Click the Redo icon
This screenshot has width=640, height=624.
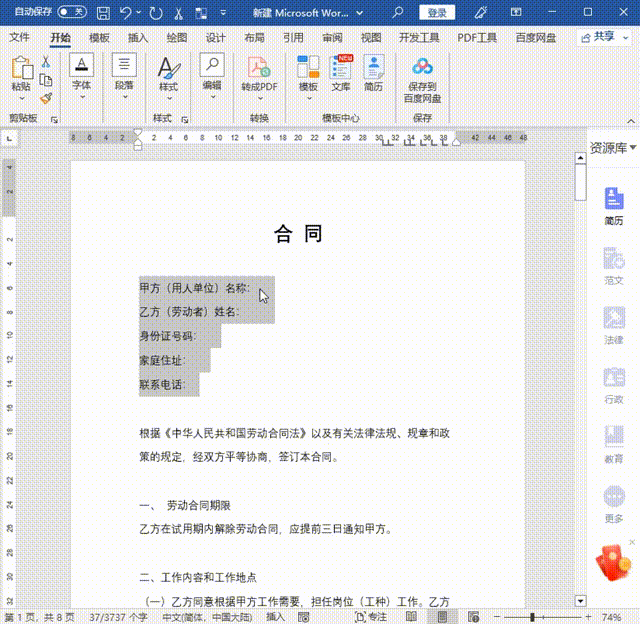click(x=156, y=13)
